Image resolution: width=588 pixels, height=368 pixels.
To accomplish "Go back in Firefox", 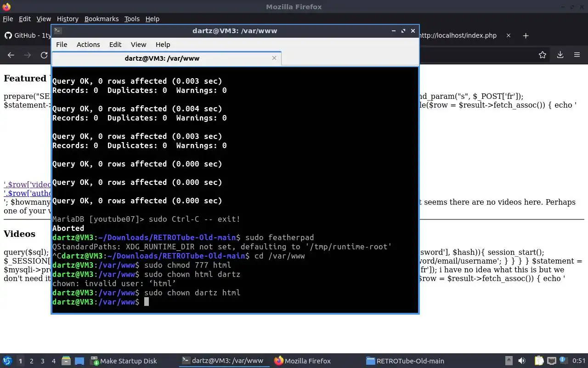I will [x=11, y=55].
